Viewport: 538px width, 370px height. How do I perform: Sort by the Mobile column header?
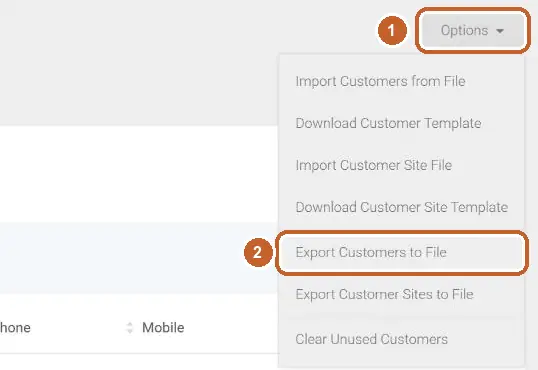point(163,328)
